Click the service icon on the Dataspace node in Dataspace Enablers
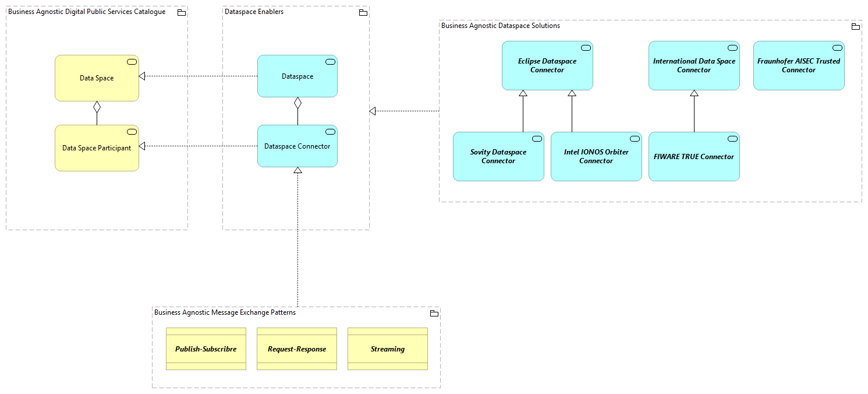This screenshot has height=394, width=868. [x=330, y=62]
